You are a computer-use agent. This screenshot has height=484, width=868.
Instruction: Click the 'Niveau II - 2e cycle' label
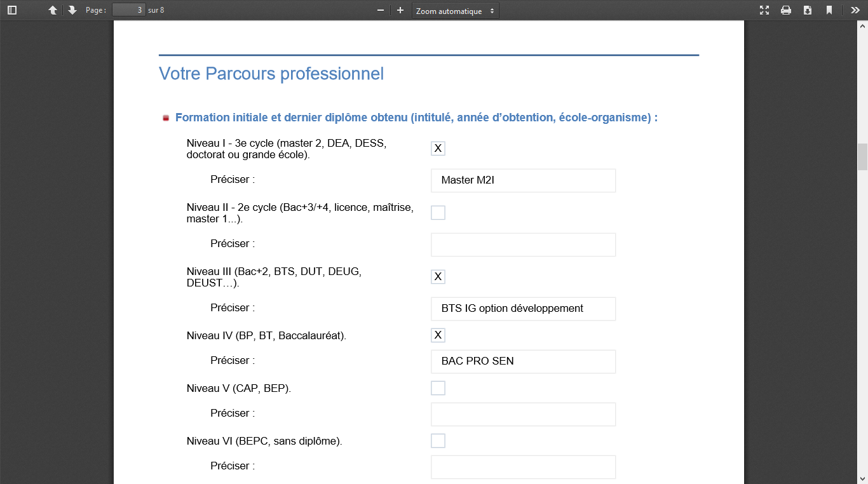point(300,213)
